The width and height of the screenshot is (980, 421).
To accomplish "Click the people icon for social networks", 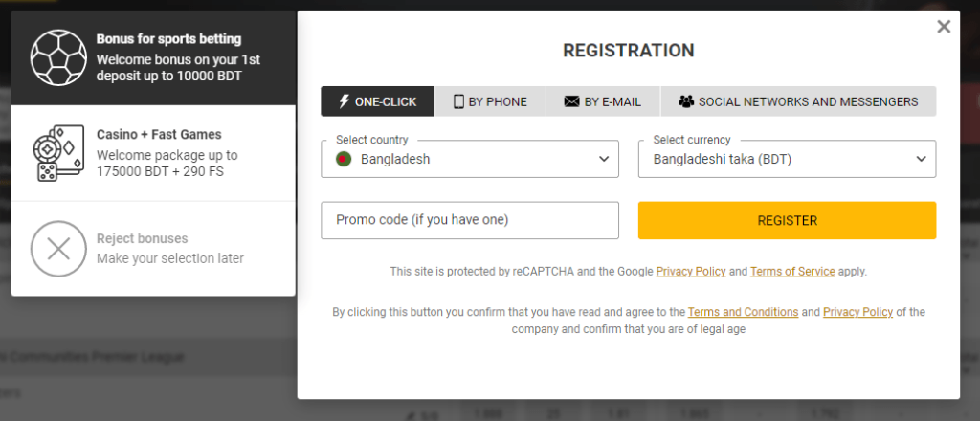I will tap(685, 101).
